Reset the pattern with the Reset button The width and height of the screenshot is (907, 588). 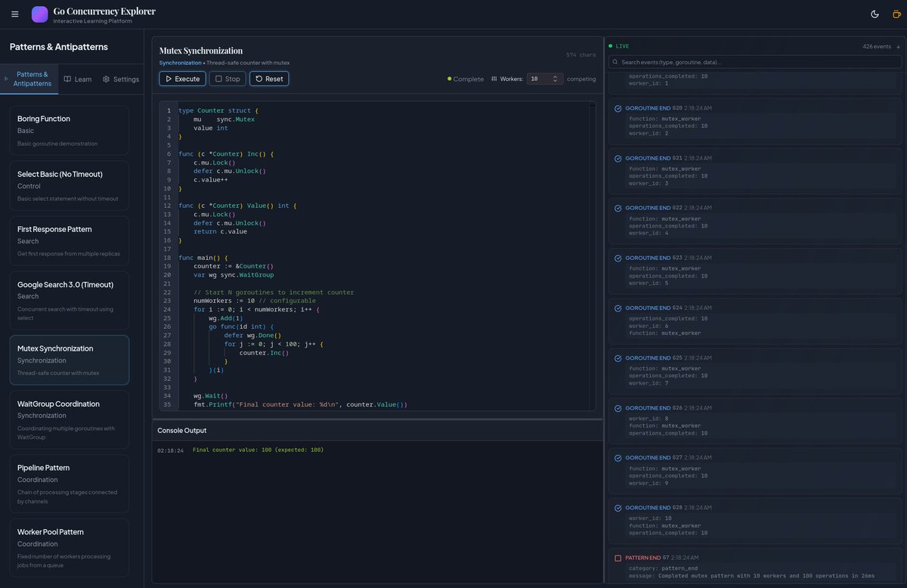coord(269,79)
